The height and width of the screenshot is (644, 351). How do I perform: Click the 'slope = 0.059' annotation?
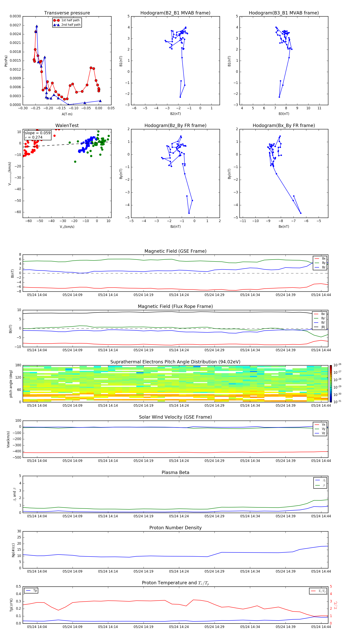coord(37,133)
